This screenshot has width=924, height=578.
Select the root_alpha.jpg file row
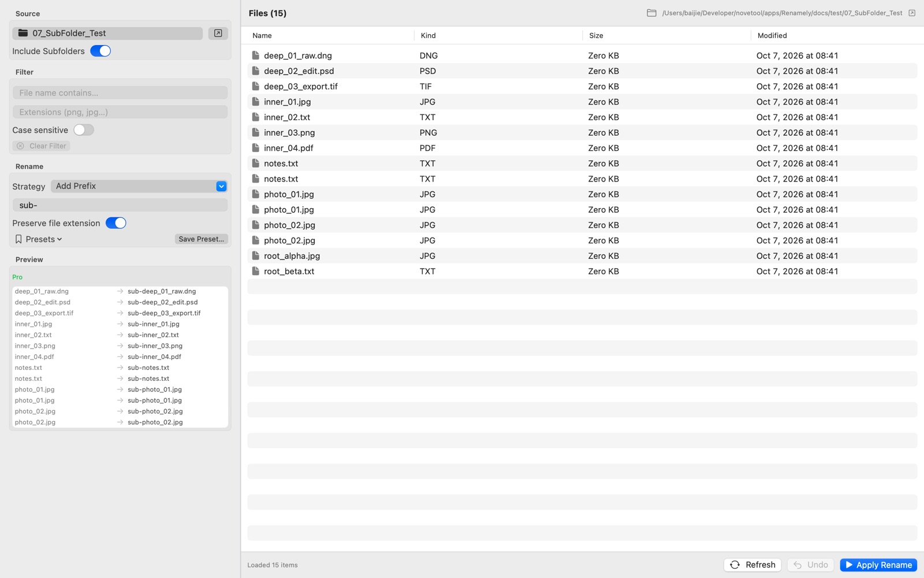click(x=582, y=255)
